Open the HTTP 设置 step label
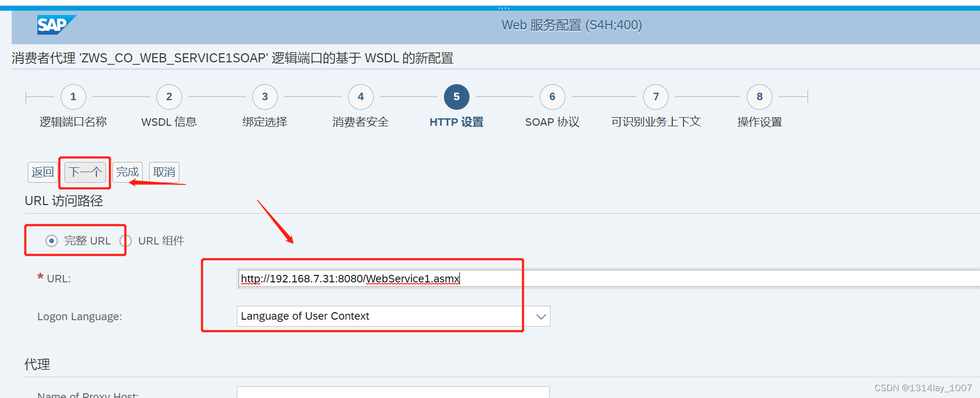 tap(457, 122)
